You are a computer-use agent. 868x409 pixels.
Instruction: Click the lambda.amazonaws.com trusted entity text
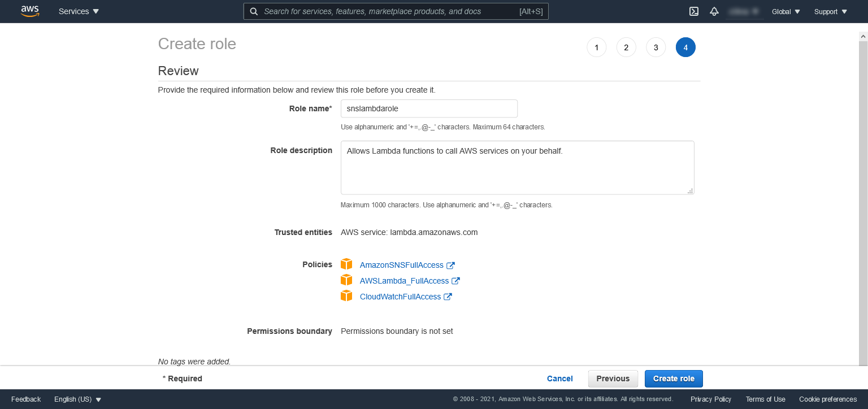click(x=434, y=232)
